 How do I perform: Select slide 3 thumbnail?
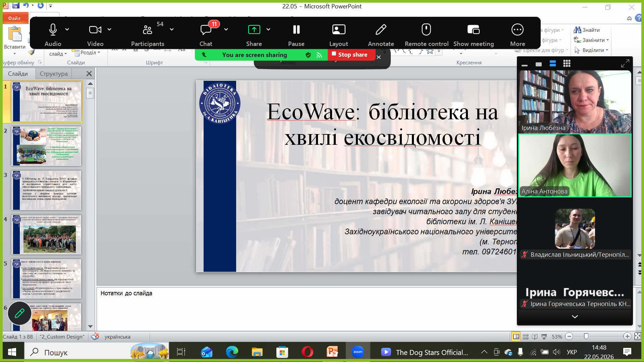[47, 190]
